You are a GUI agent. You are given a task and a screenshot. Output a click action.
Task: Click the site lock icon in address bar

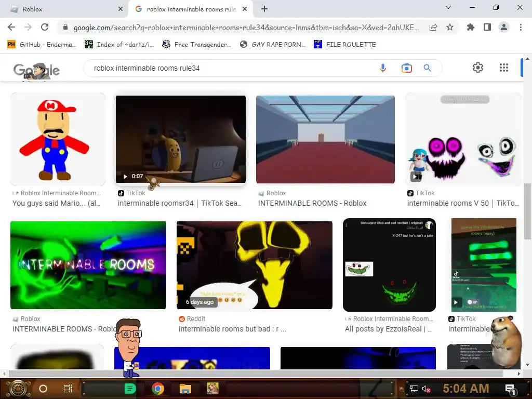[x=65, y=27]
